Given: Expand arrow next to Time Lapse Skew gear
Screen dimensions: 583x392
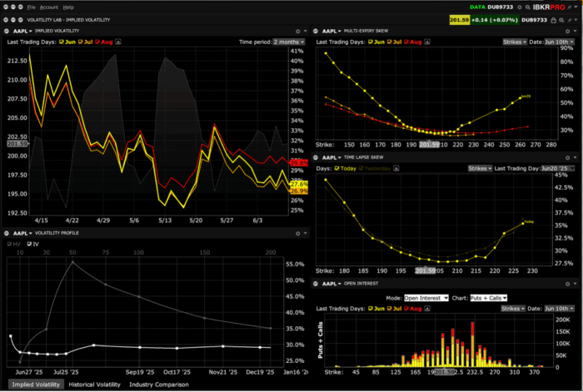Looking at the screenshot, I should [x=575, y=157].
